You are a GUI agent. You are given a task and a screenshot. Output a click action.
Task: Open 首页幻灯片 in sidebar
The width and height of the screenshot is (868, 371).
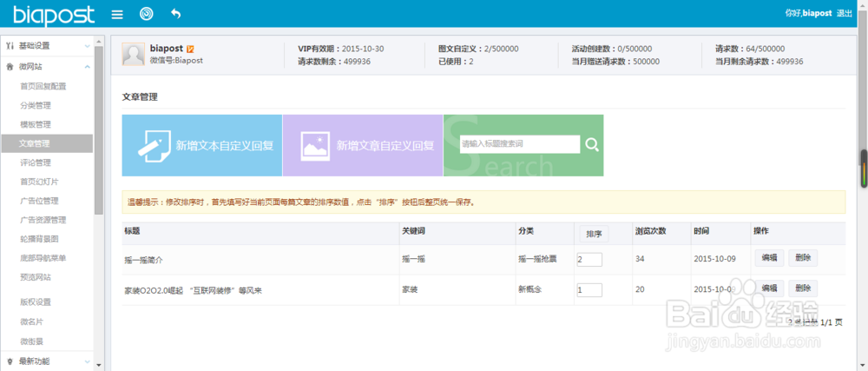click(39, 182)
